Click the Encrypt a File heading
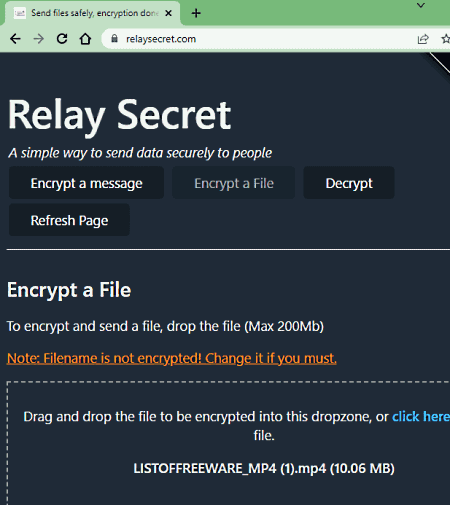 [x=69, y=290]
